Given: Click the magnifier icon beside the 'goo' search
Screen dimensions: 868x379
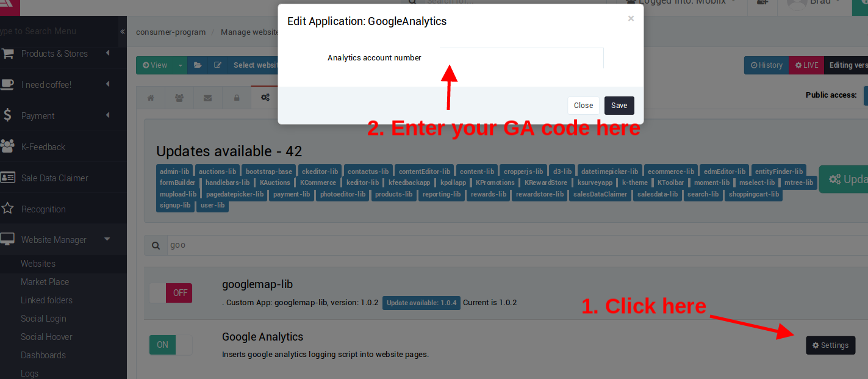Looking at the screenshot, I should coord(156,245).
